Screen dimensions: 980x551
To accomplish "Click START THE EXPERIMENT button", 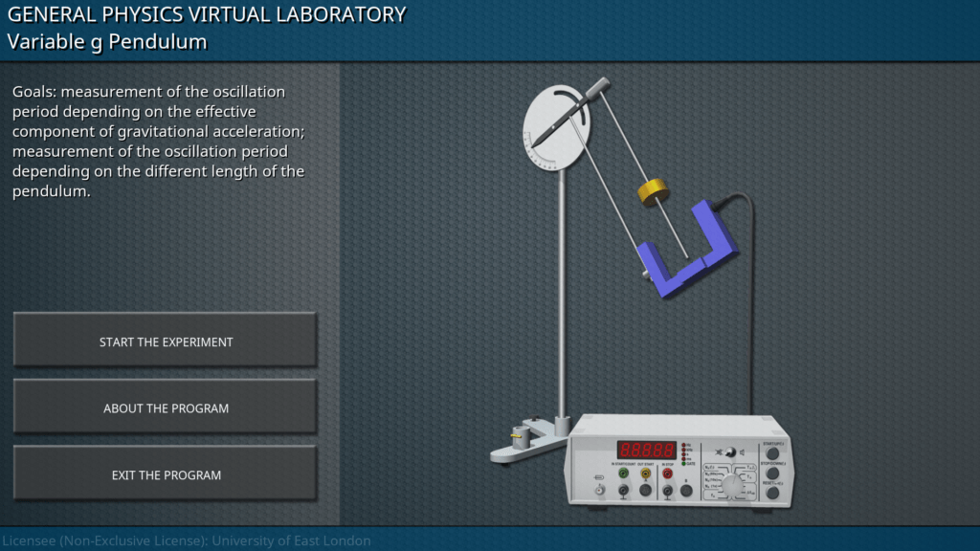I will coord(166,342).
